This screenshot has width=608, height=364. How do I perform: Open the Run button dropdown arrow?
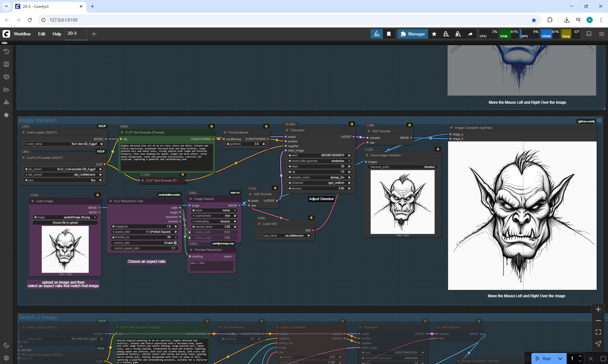[560, 358]
